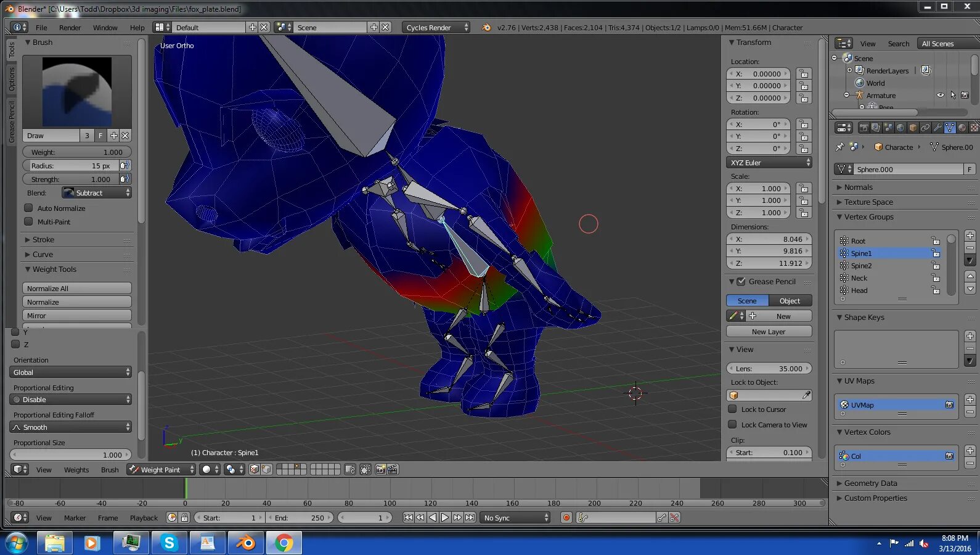Enable the Auto Normalize checkbox
The height and width of the screenshot is (555, 980).
[x=28, y=208]
